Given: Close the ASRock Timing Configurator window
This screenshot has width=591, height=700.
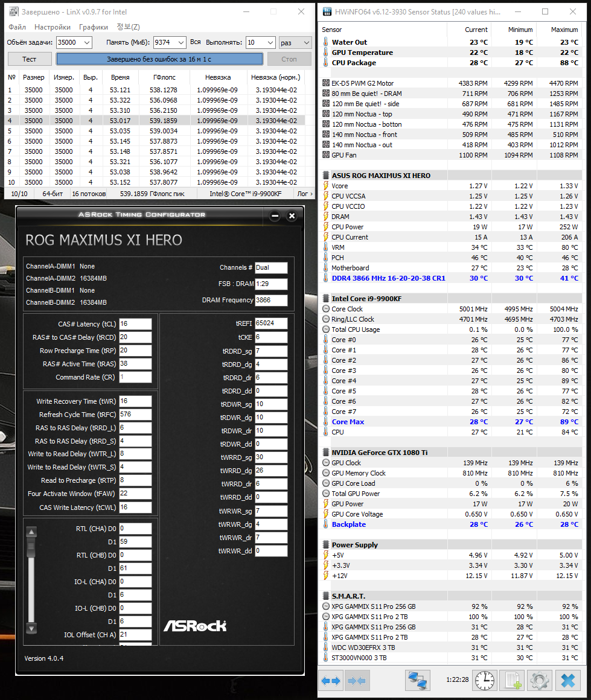Looking at the screenshot, I should (x=292, y=216).
